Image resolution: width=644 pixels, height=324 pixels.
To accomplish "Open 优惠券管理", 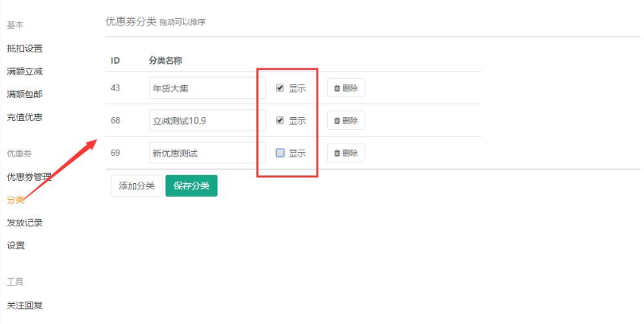I will 29,177.
